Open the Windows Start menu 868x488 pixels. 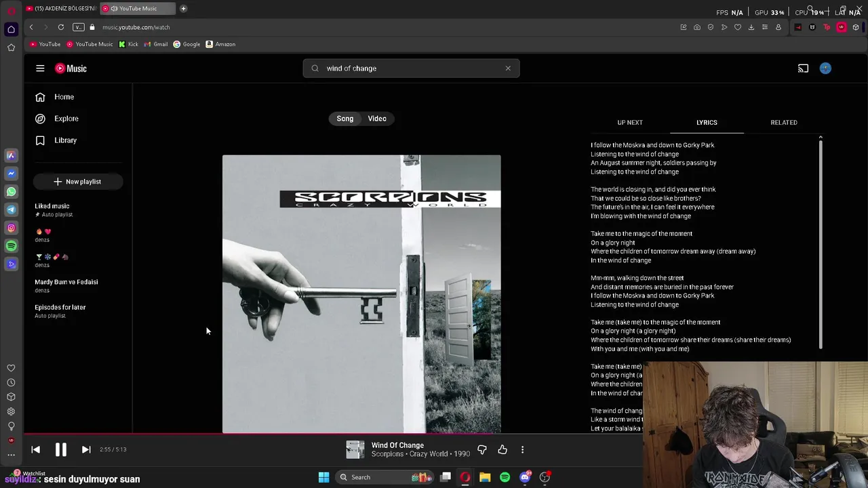click(323, 477)
